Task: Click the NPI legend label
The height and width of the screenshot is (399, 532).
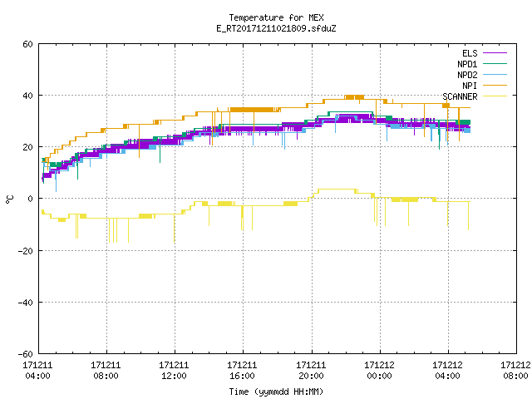Action: click(x=470, y=86)
